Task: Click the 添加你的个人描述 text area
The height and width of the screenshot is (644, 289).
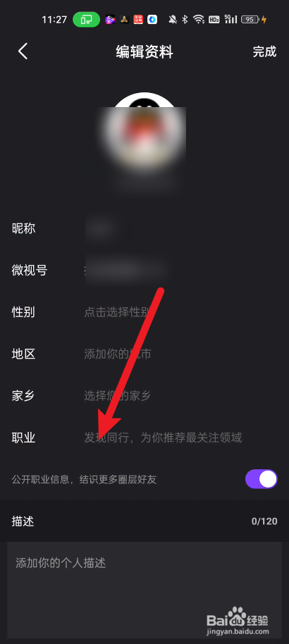Action: (x=144, y=590)
